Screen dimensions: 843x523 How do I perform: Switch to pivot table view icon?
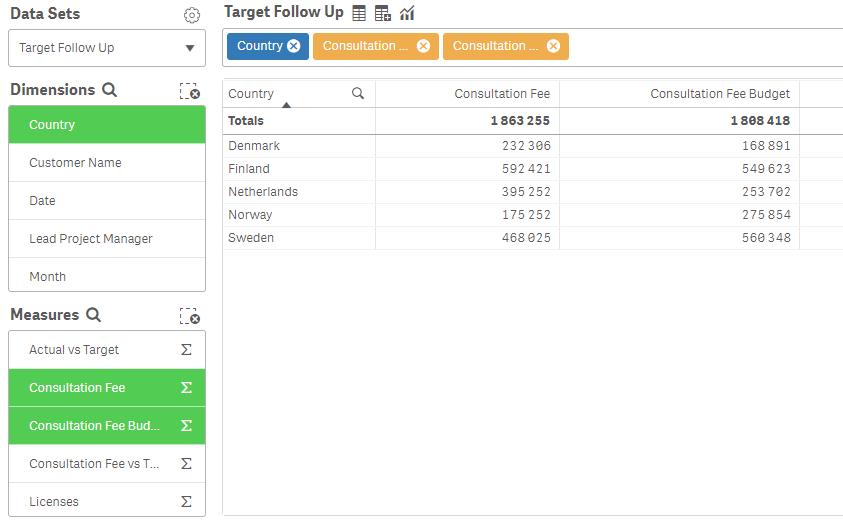(382, 13)
